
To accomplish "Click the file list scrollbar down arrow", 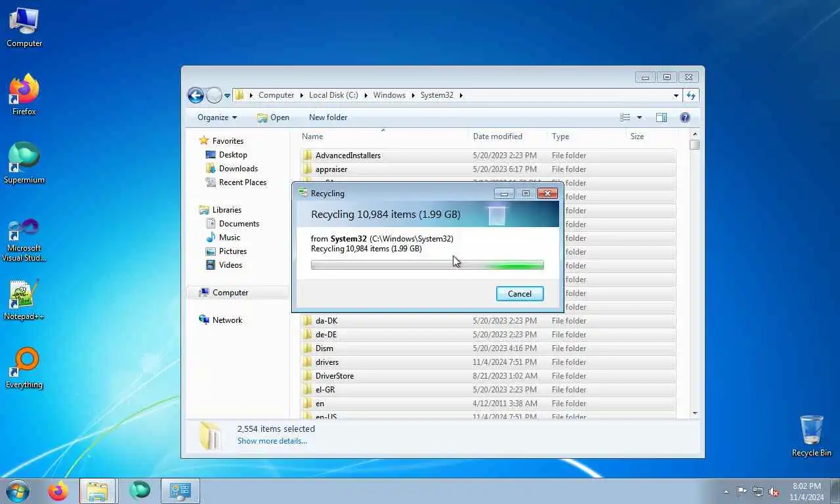I will click(x=694, y=413).
